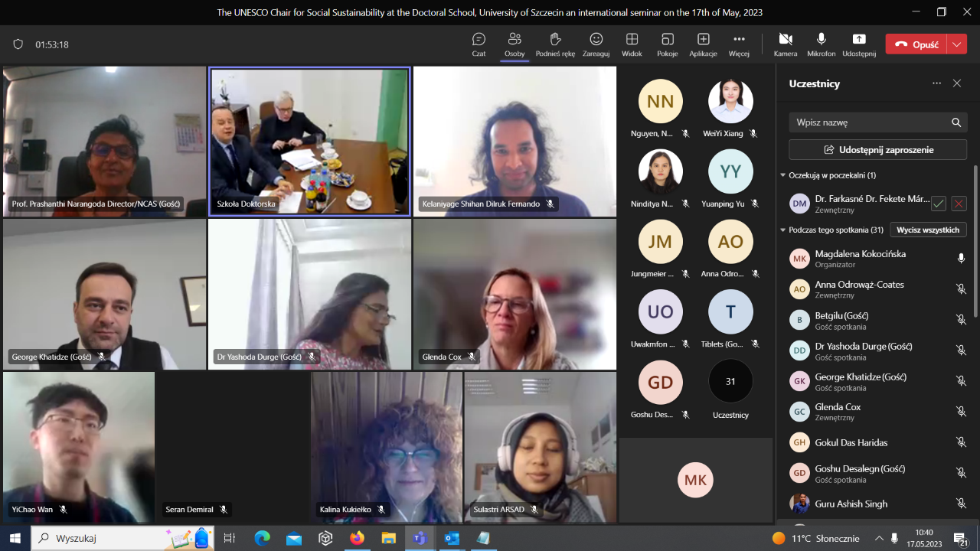Screen dimensions: 980x551
Task: Expand the dropdown arrow beside Opuść
Action: click(957, 44)
